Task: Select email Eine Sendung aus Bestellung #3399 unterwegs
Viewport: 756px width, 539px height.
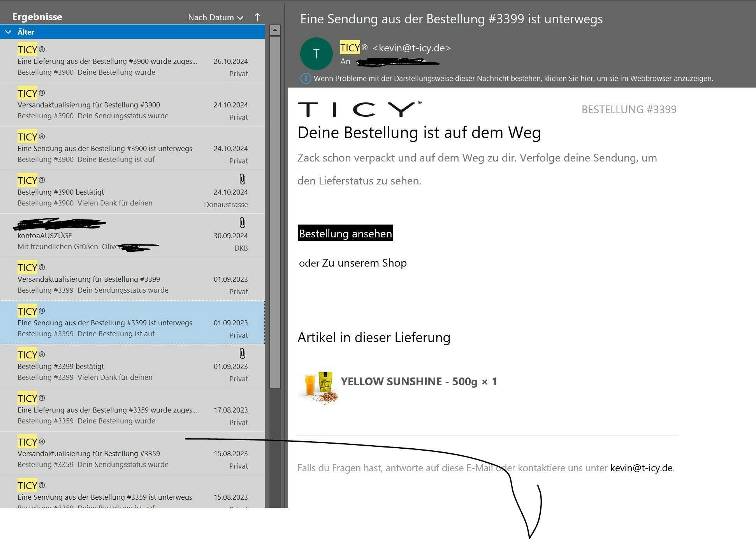Action: click(x=132, y=323)
